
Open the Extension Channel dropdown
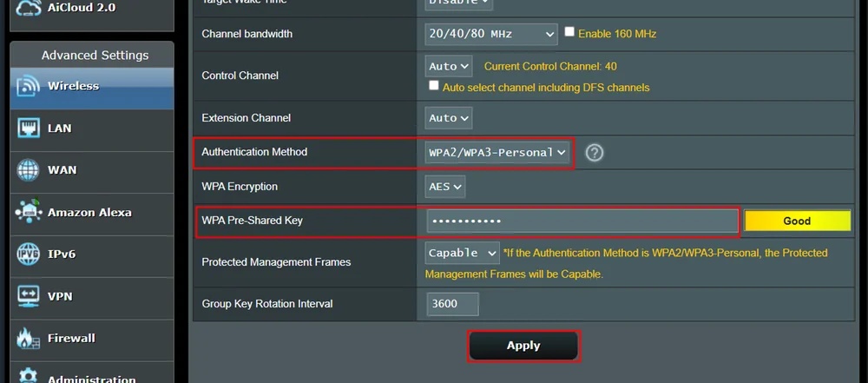coord(449,118)
